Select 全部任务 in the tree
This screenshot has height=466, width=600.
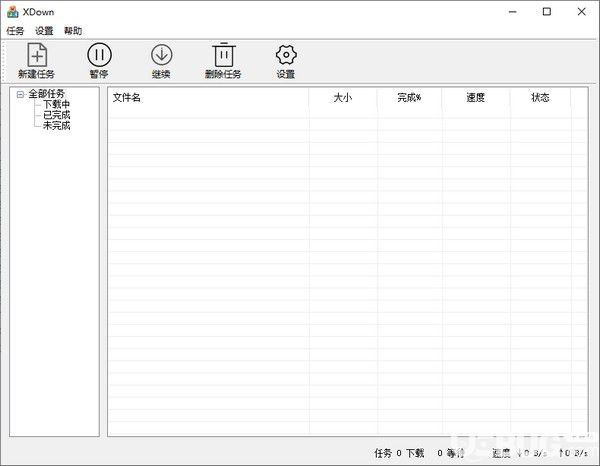(47, 93)
